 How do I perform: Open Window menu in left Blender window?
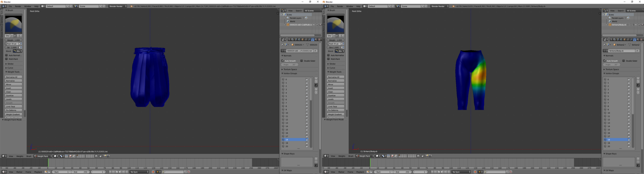click(x=28, y=6)
